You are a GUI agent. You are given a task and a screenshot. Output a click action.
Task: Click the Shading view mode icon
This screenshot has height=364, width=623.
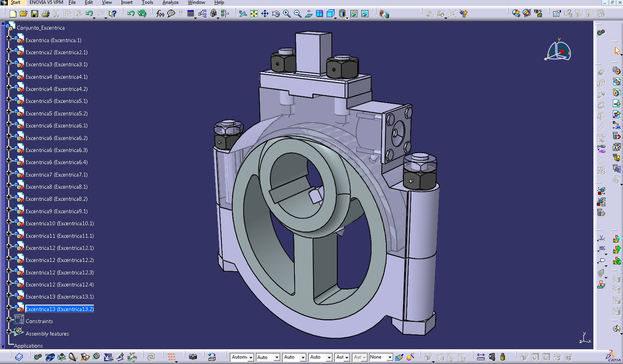pyautogui.click(x=342, y=14)
